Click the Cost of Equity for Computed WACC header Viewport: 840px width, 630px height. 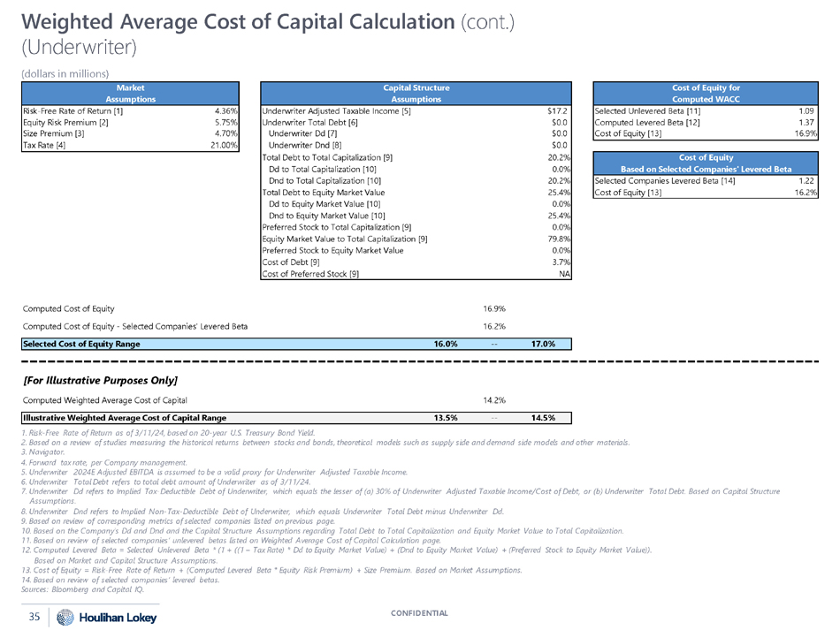(x=705, y=94)
